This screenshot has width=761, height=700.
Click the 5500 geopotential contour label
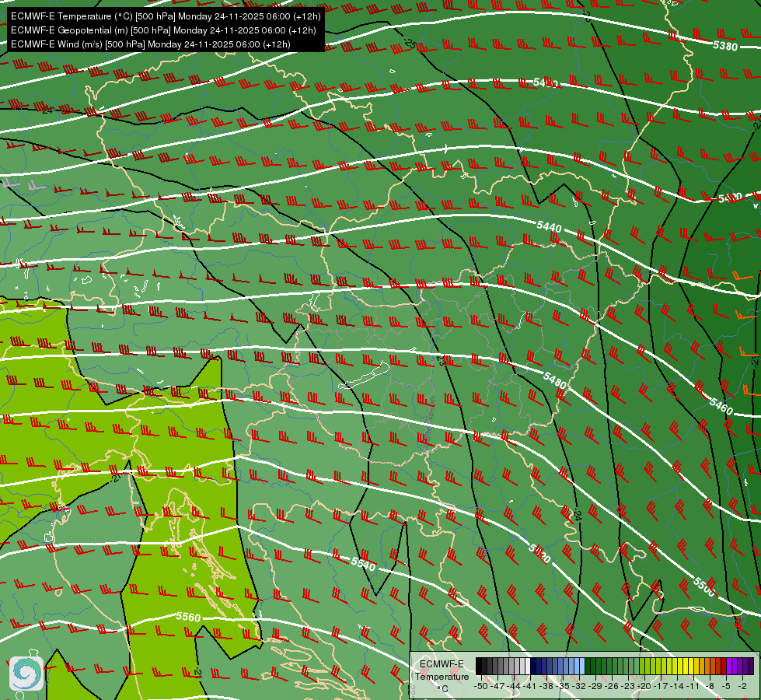(704, 586)
